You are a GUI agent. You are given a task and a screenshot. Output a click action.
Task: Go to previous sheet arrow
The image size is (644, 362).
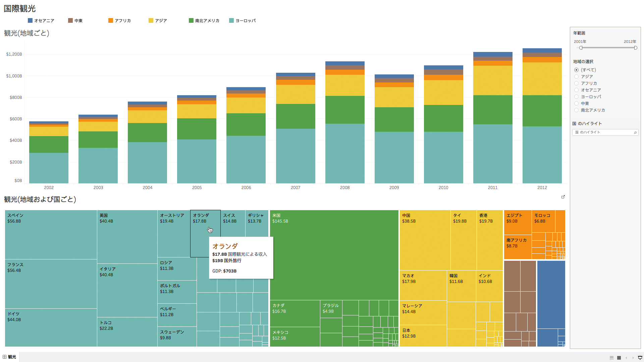[x=626, y=358]
